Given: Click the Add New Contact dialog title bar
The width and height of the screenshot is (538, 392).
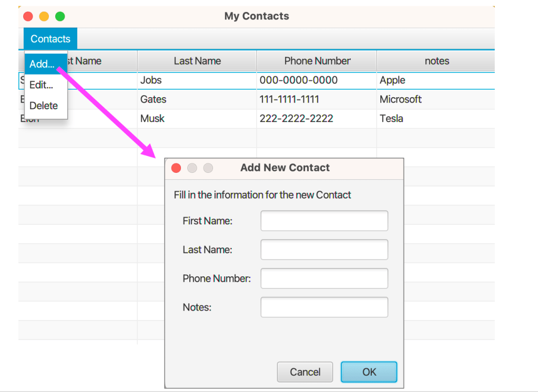Looking at the screenshot, I should pos(285,168).
